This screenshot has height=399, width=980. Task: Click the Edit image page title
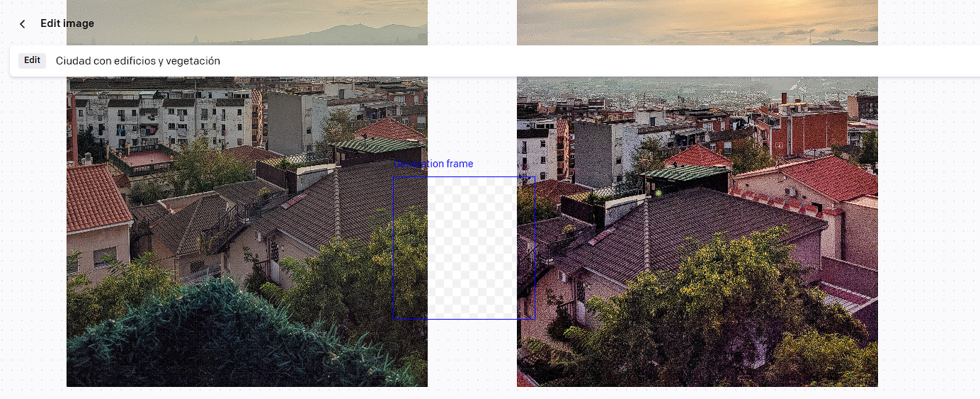click(x=67, y=23)
